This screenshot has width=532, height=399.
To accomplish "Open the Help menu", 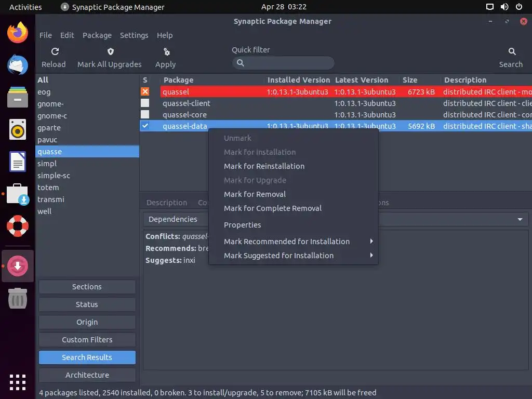I will (x=165, y=35).
